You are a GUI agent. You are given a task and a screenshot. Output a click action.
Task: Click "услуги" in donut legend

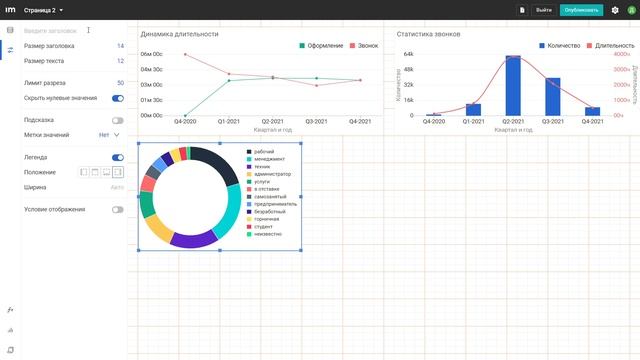click(x=258, y=182)
